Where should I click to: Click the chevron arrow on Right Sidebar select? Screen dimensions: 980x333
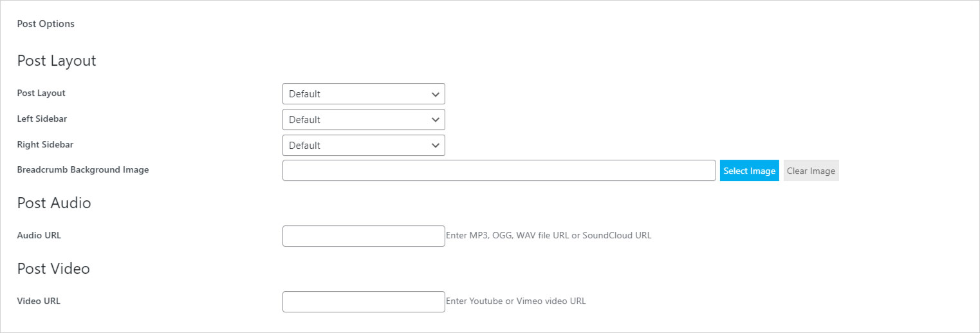coord(436,146)
